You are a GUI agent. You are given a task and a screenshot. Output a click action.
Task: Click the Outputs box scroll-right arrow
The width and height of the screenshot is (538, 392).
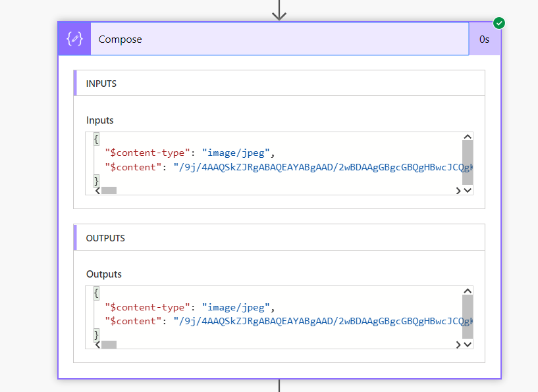click(458, 344)
